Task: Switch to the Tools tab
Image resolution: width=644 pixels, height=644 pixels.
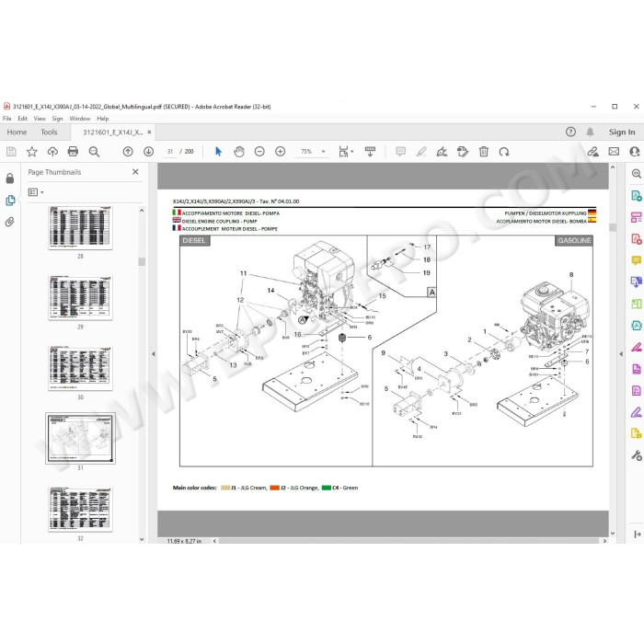Action: pyautogui.click(x=49, y=132)
